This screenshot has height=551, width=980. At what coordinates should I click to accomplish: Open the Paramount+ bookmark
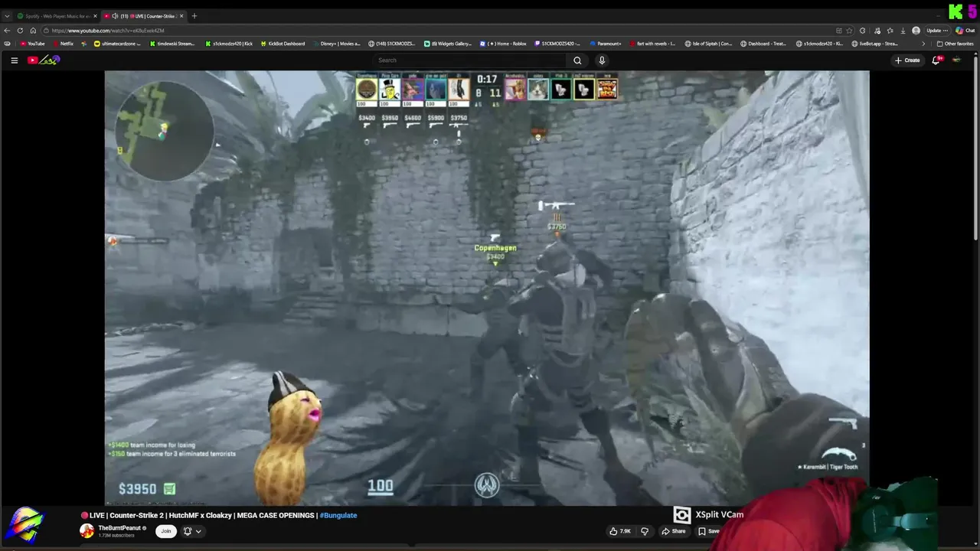tap(606, 44)
